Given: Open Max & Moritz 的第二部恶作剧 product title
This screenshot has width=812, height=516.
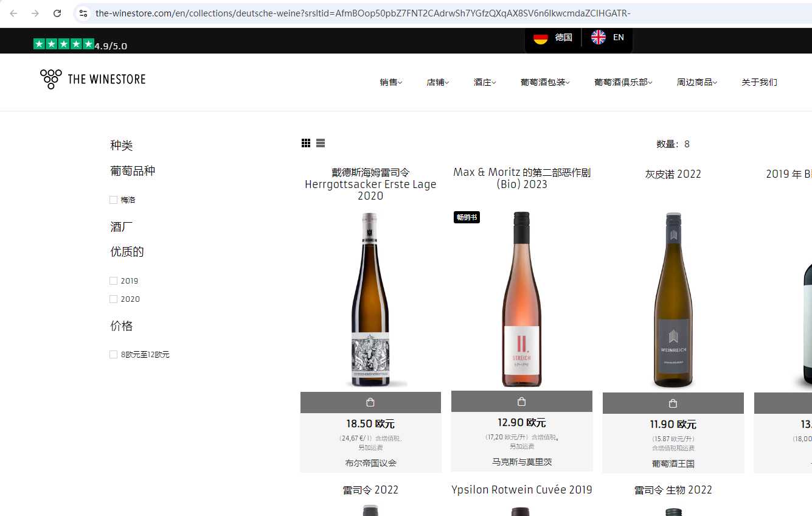Looking at the screenshot, I should 522,178.
